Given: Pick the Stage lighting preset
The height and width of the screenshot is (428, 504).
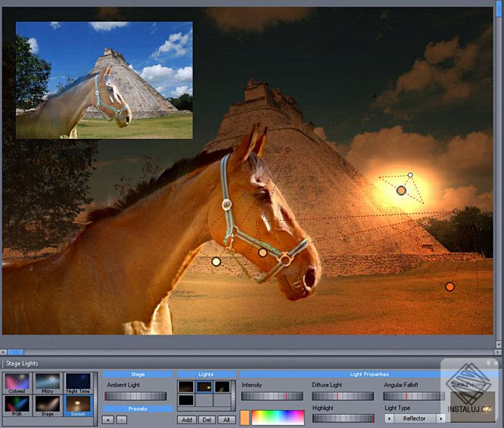Looking at the screenshot, I should (47, 405).
